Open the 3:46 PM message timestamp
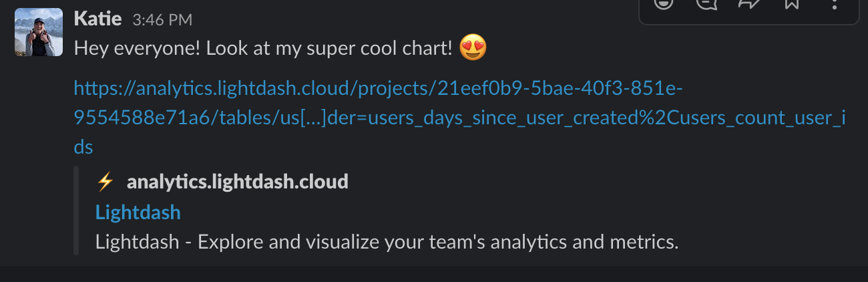 click(x=162, y=20)
